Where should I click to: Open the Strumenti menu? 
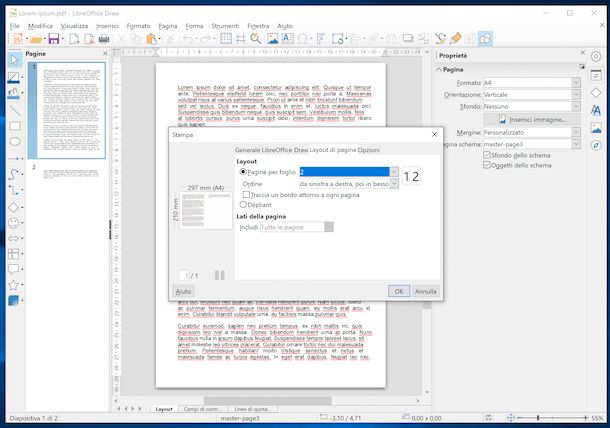[x=225, y=26]
